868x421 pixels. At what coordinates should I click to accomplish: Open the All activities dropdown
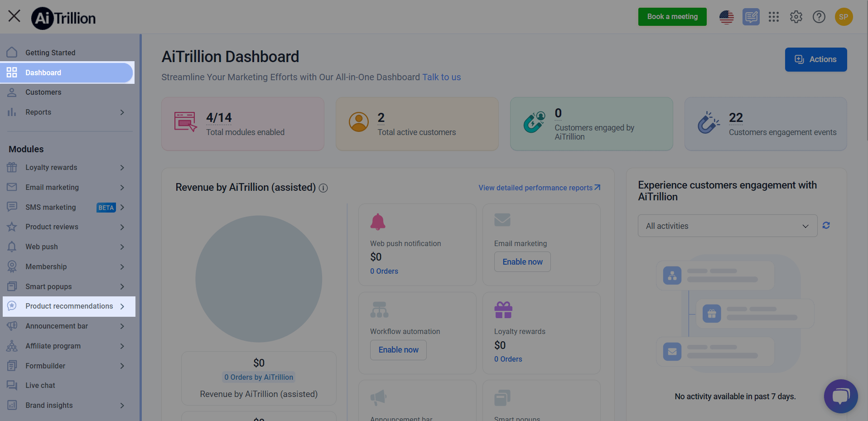[728, 226]
